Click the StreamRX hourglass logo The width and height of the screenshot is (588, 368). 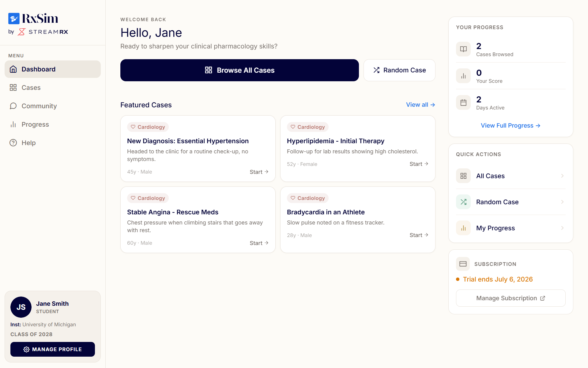coord(21,32)
